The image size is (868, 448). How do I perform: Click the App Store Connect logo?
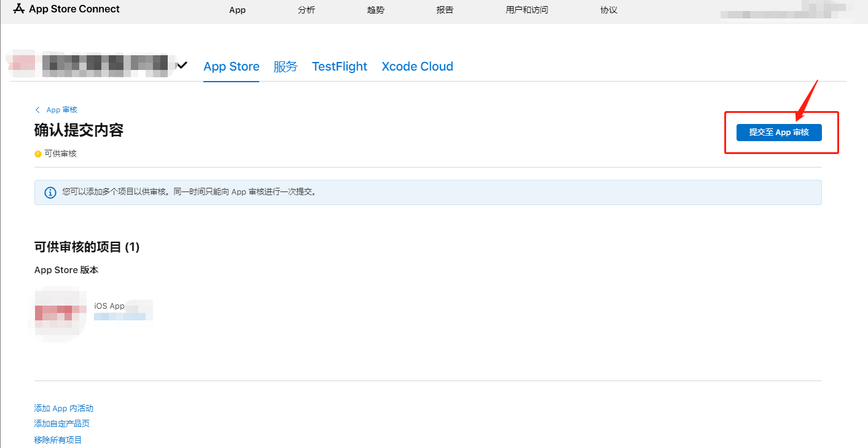tap(66, 9)
